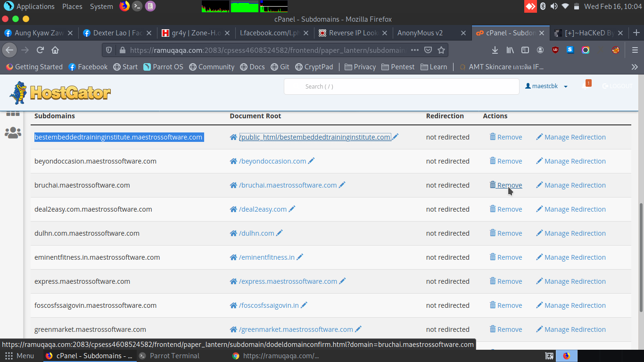Click Remove for deal2easy.com subdomain

tap(506, 209)
